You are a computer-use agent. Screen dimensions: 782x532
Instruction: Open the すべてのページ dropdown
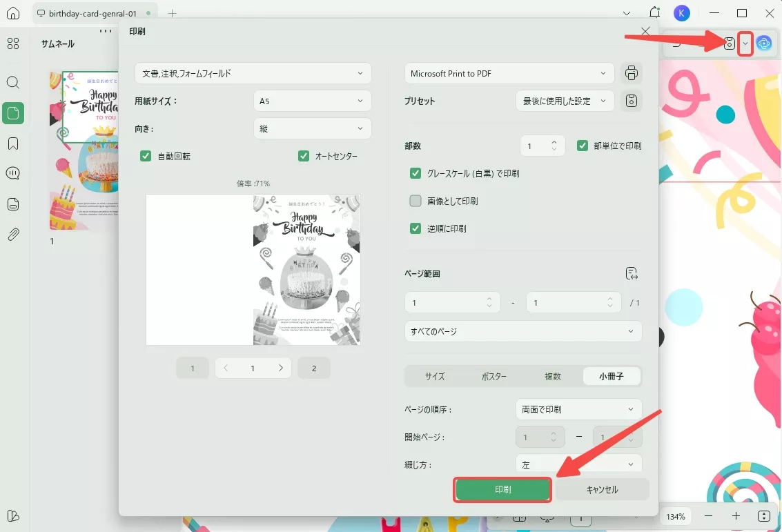[523, 331]
